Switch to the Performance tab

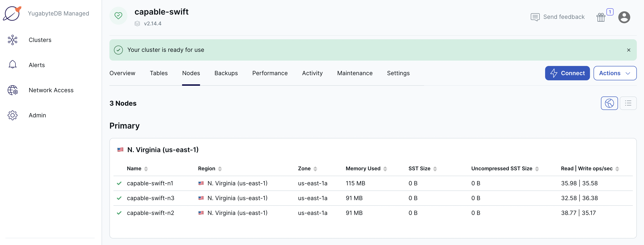(270, 73)
